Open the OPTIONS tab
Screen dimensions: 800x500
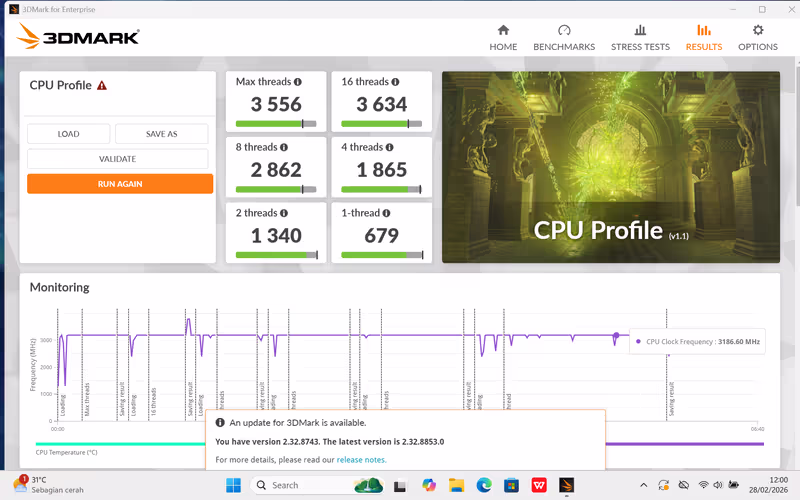(x=757, y=38)
